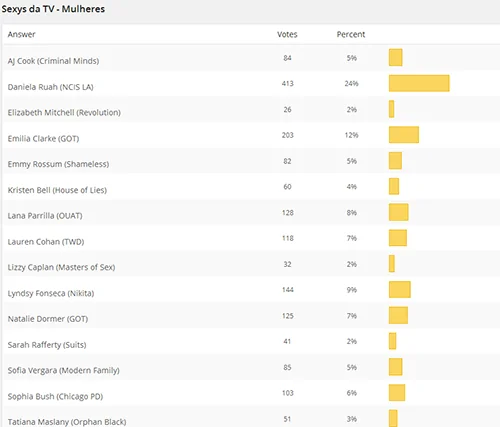Image resolution: width=500 pixels, height=427 pixels.
Task: Click the Emilia Clarke (GOT) answer
Action: [43, 138]
